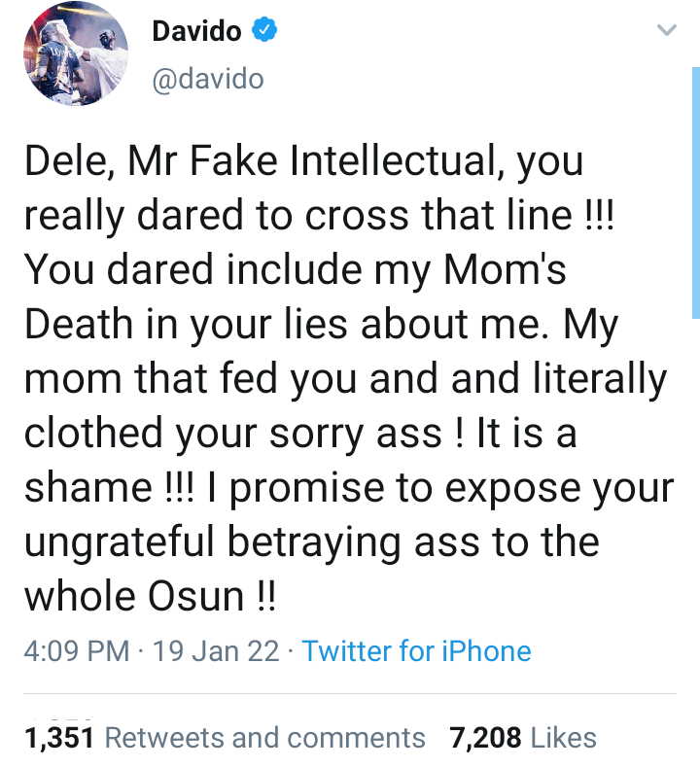Click the blue scrollbar thumb on right edge
This screenshot has width=700, height=768.
point(694,194)
